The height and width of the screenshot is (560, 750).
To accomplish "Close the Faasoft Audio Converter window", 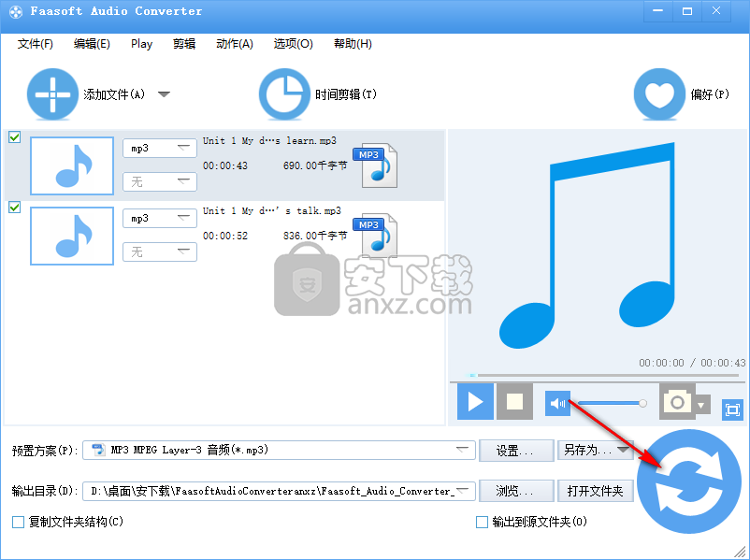I will click(x=716, y=11).
